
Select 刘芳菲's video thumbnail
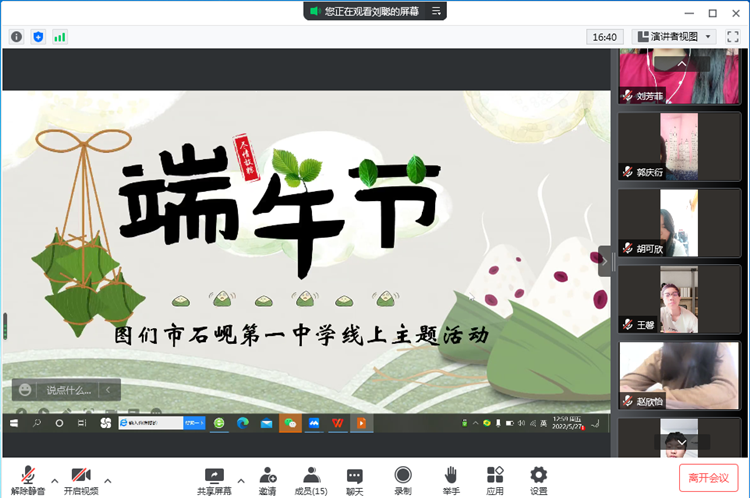(x=679, y=76)
